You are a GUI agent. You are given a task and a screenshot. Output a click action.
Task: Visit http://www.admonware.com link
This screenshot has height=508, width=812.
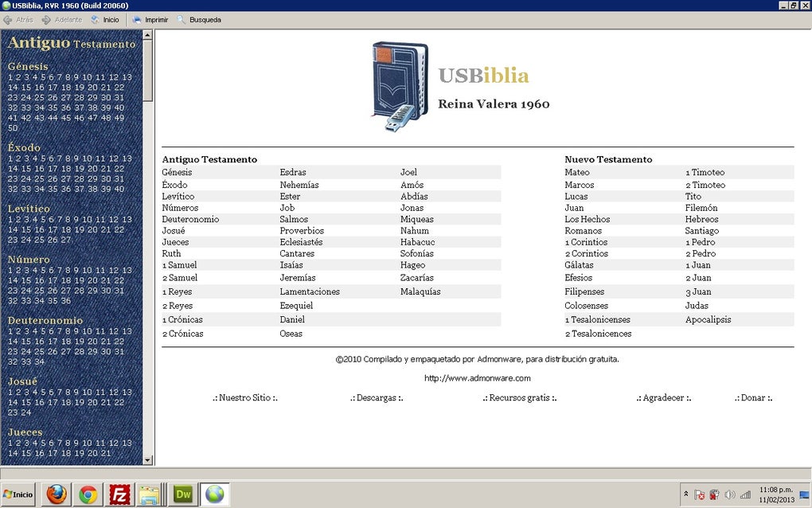tap(478, 378)
